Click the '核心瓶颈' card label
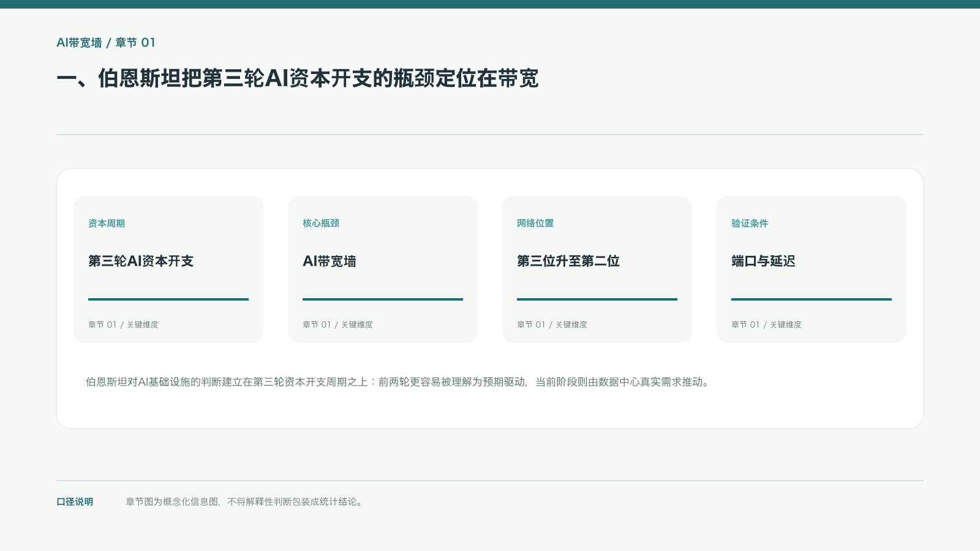The image size is (980, 551). click(x=321, y=223)
